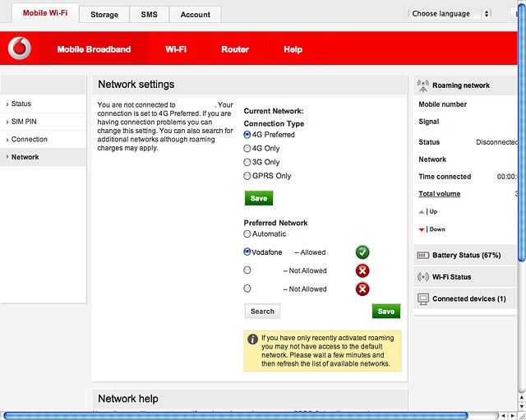This screenshot has width=526, height=420.
Task: Click the Wi-Fi Status signal icon
Action: 423,277
